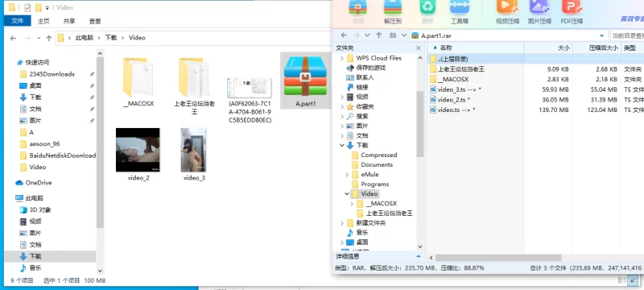The width and height of the screenshot is (644, 290).
Task: Launch the PDF压缩 compression tool
Action: (572, 12)
